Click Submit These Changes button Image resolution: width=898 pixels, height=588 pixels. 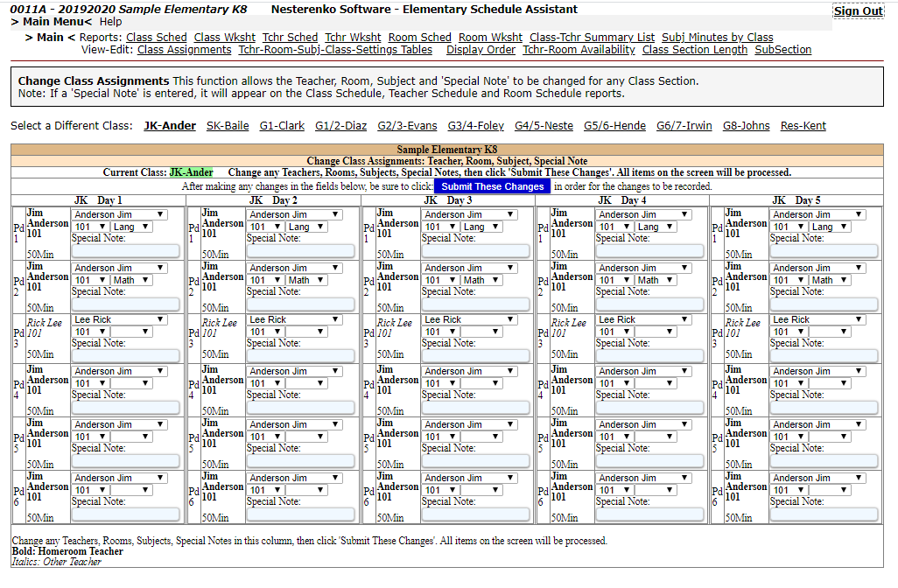point(492,186)
